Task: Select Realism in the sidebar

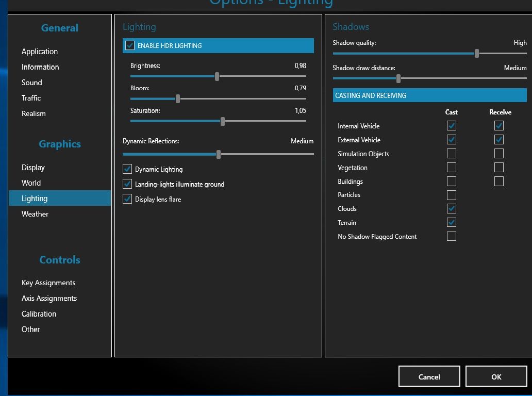Action: tap(34, 113)
